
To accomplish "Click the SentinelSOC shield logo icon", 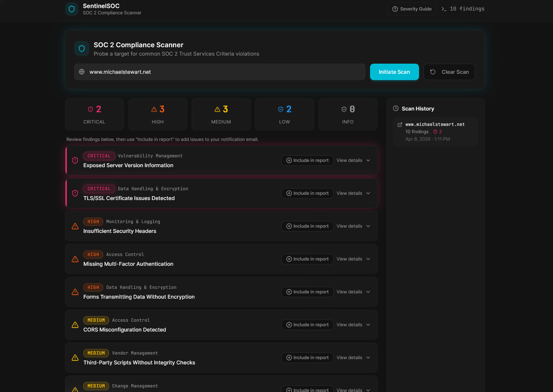I will coord(72,9).
